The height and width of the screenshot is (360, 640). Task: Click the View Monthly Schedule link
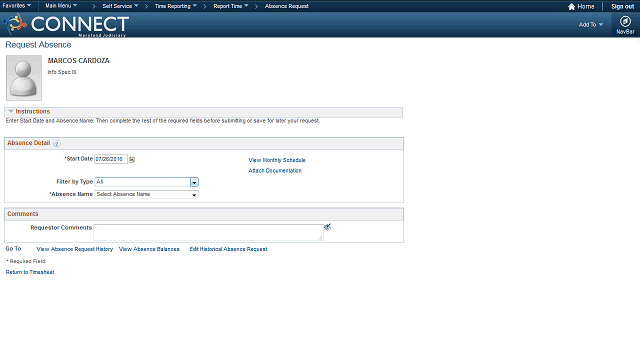[x=277, y=160]
